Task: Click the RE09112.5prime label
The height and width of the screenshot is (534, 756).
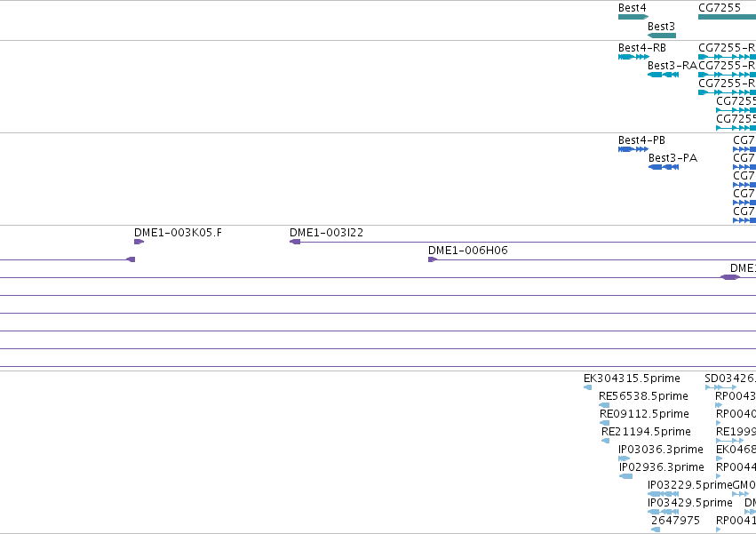Action: 644,414
